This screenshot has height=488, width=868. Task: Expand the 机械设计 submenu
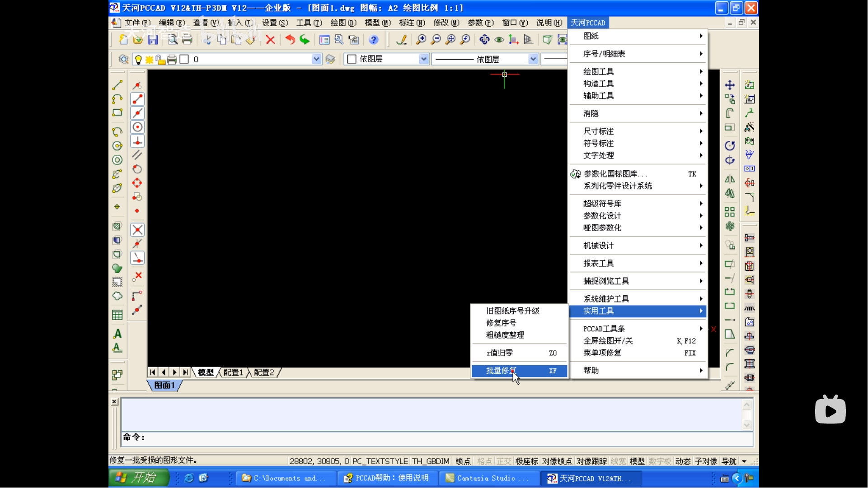tap(638, 246)
